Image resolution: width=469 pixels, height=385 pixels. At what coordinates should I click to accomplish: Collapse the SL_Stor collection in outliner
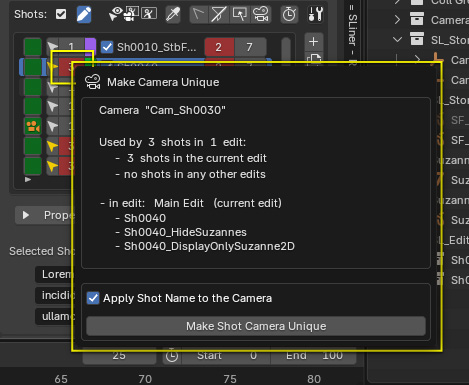(x=397, y=40)
